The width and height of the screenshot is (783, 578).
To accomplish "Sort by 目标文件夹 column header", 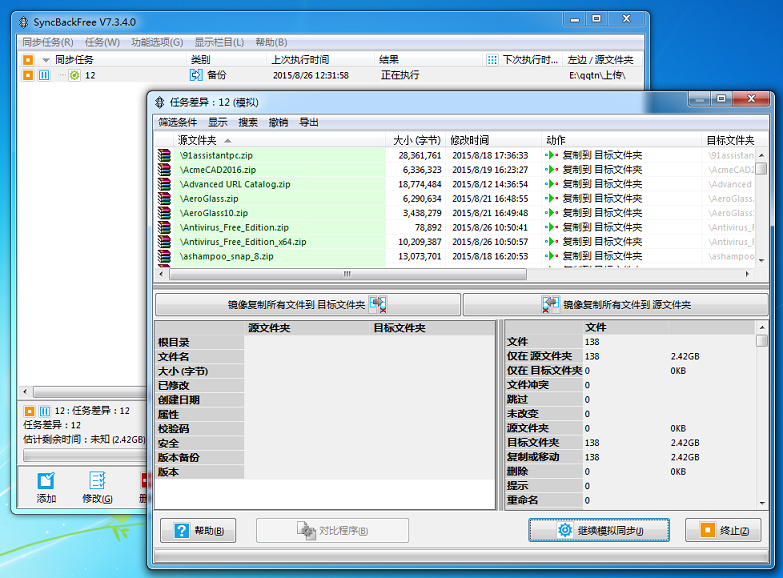I will tap(730, 140).
